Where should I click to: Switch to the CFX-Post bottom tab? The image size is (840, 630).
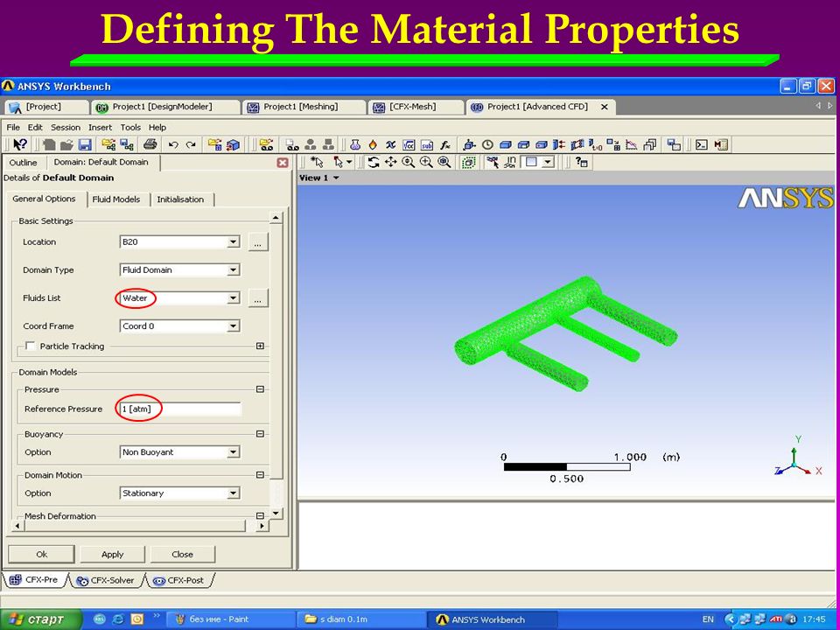178,581
